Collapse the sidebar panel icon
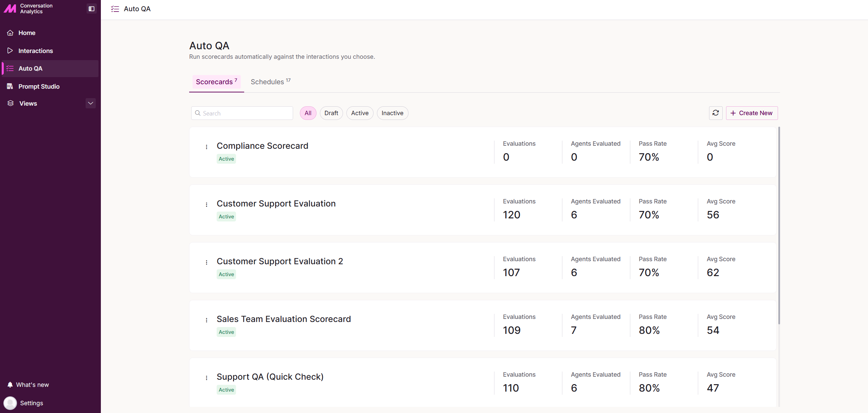The image size is (868, 413). [x=91, y=9]
